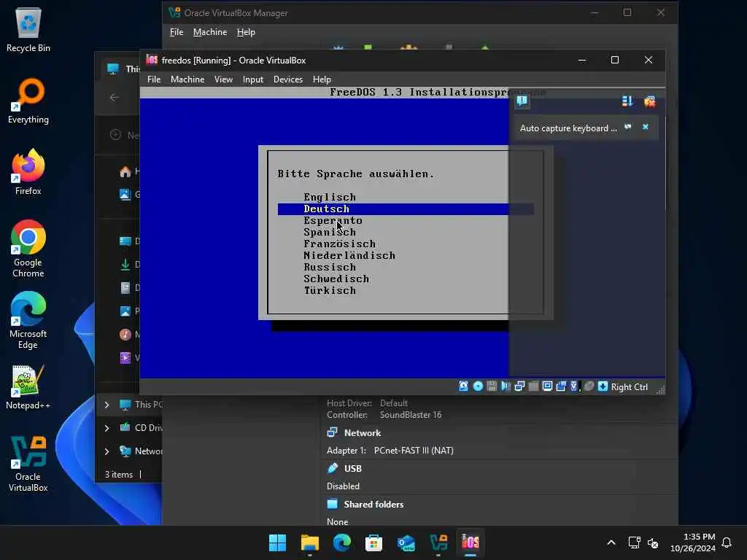Click the USB section header in VirtualBox Manager
This screenshot has height=560, width=747.
(x=352, y=469)
